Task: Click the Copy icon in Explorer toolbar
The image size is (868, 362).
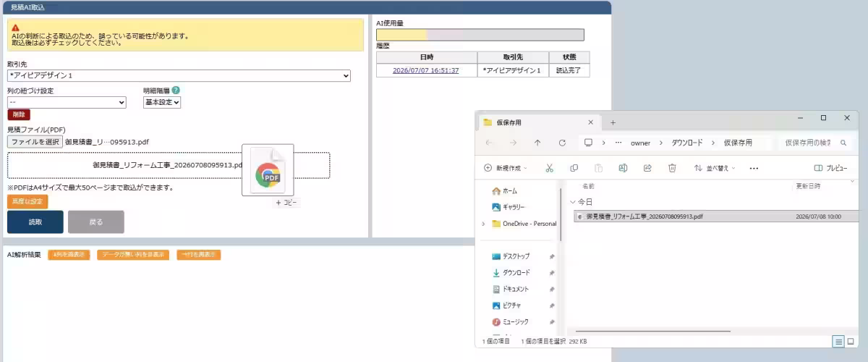Action: point(574,168)
